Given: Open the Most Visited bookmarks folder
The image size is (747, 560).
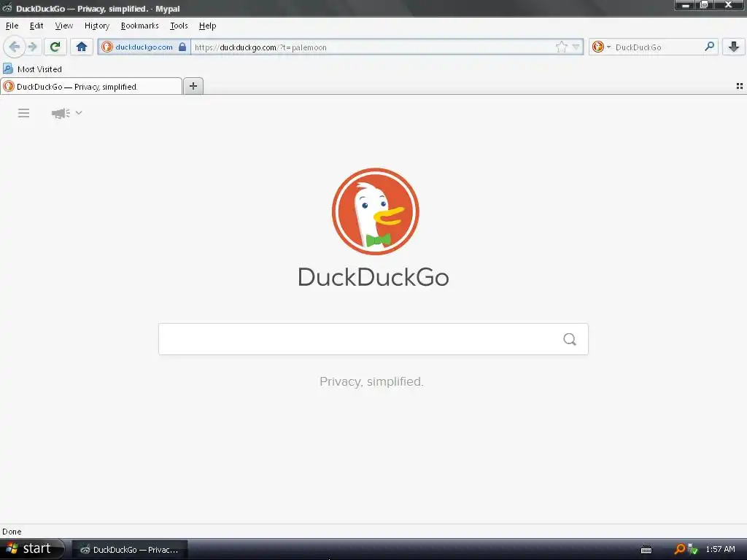Looking at the screenshot, I should tap(33, 69).
